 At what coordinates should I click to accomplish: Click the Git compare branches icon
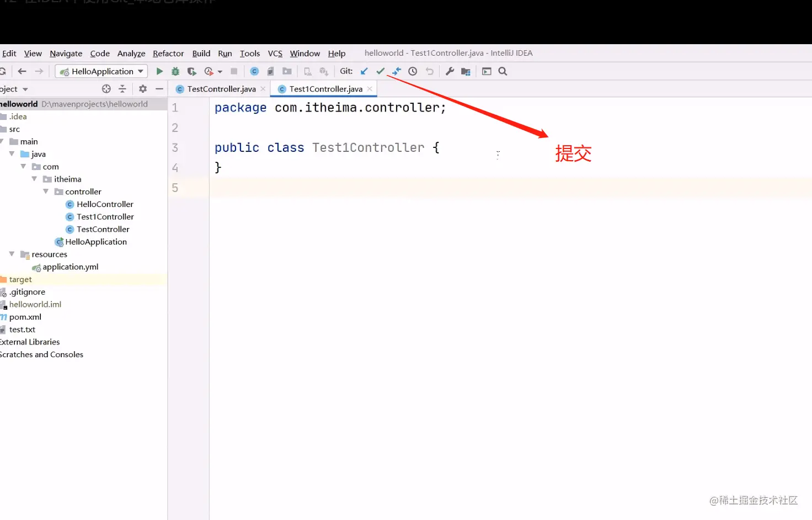(397, 71)
